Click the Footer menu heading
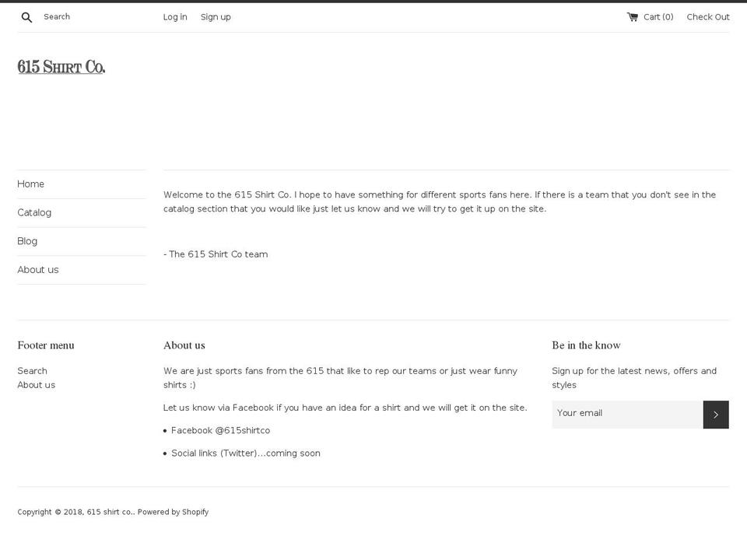747x560 pixels. 46,345
